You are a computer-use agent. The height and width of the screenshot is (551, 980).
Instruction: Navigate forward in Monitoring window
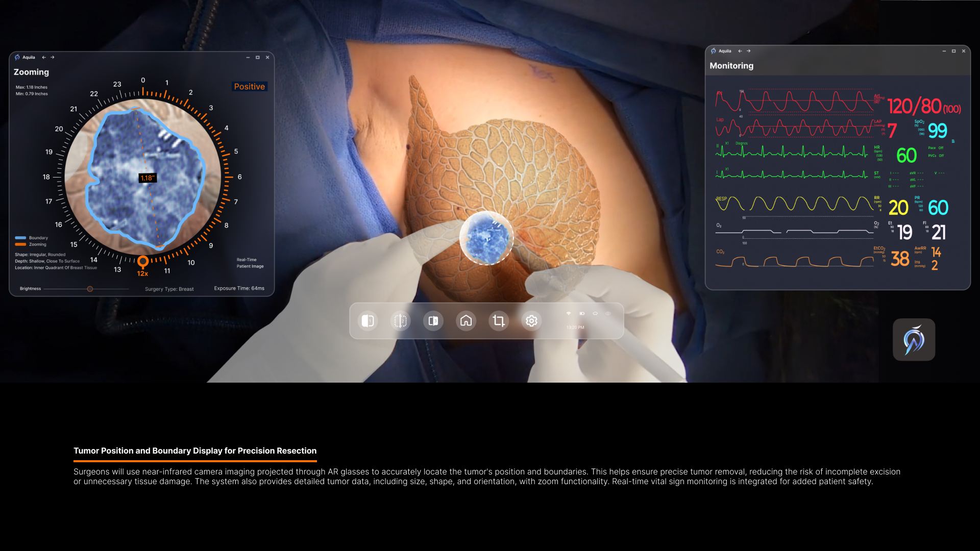749,51
